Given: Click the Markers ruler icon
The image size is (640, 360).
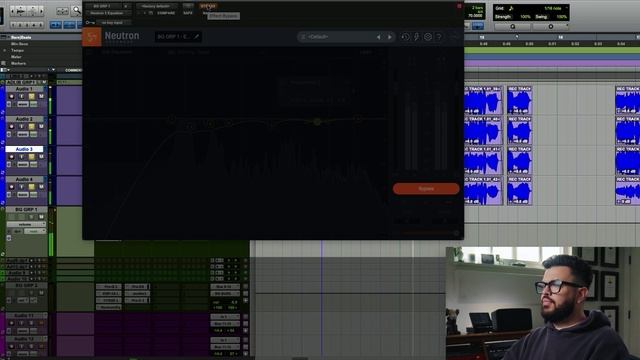Looking at the screenshot, I should click(4, 63).
